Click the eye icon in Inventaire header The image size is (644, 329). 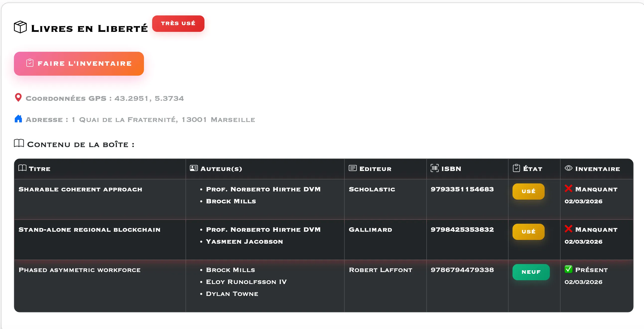pyautogui.click(x=569, y=168)
